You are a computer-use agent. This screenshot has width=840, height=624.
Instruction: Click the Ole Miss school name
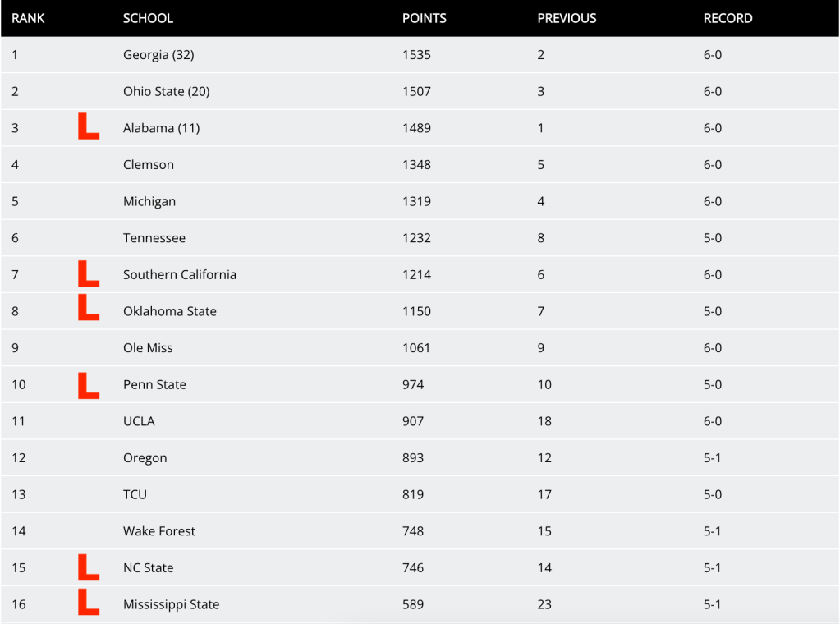pyautogui.click(x=148, y=347)
